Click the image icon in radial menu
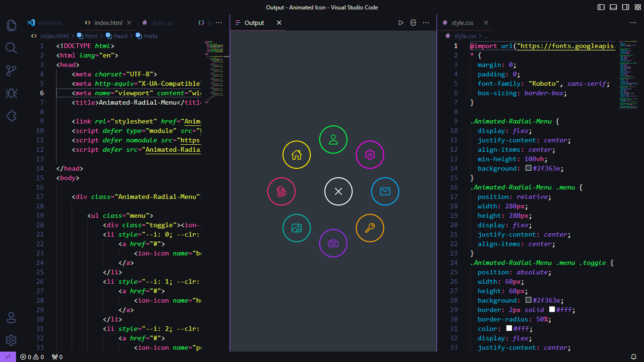Image resolution: width=644 pixels, height=362 pixels. click(x=297, y=228)
